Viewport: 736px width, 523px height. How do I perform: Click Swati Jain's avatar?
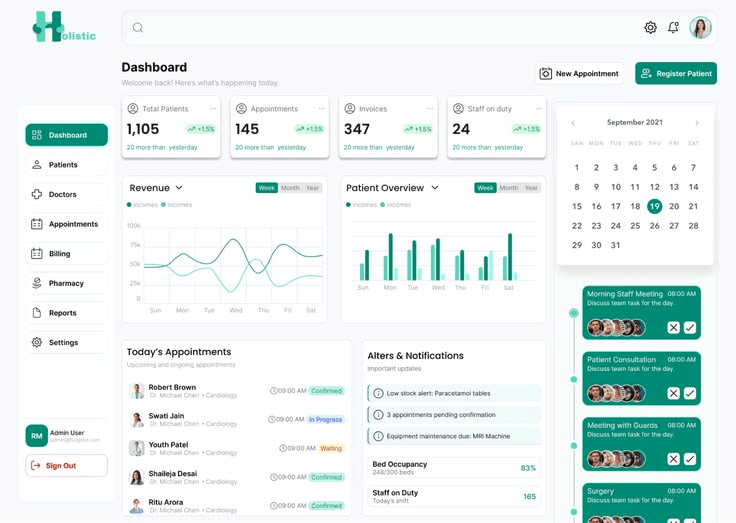137,419
